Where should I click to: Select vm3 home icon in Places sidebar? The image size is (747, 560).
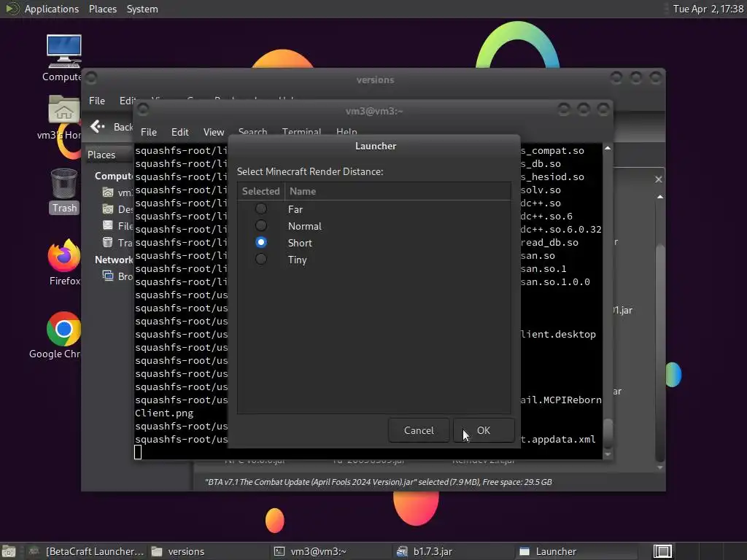tap(108, 192)
